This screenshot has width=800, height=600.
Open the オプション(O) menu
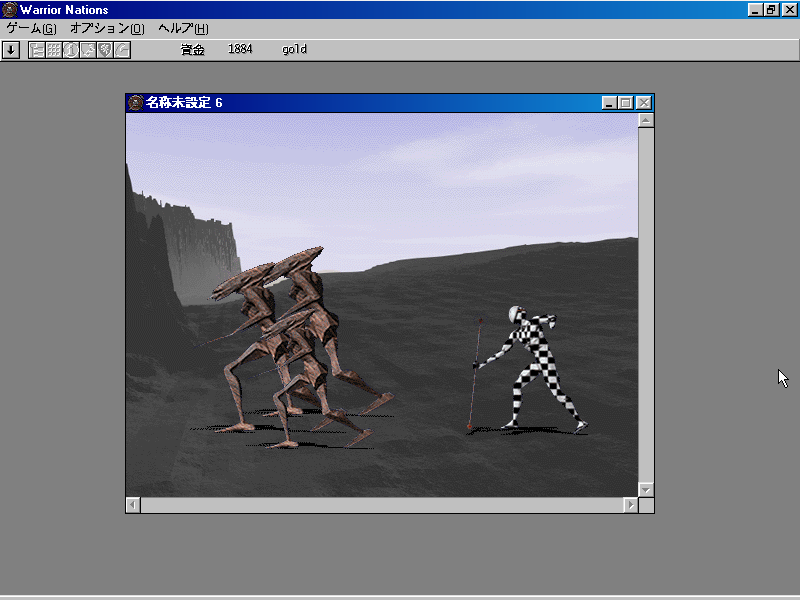pyautogui.click(x=108, y=29)
